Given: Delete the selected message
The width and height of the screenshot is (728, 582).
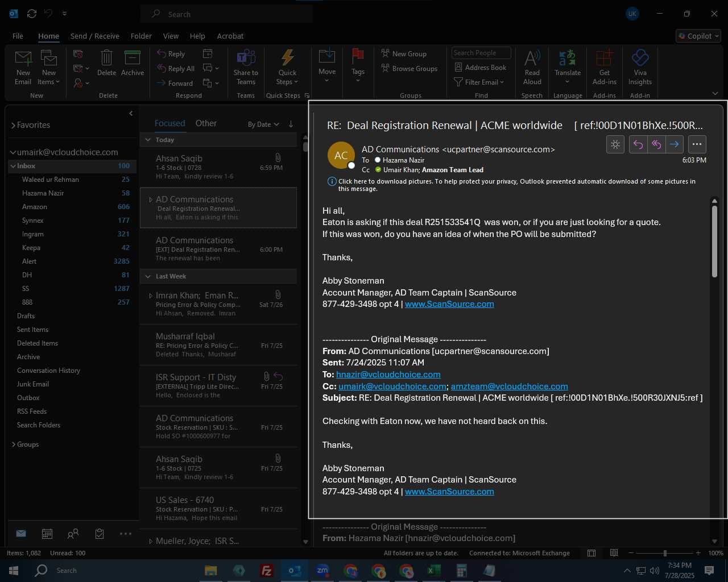Looking at the screenshot, I should [x=106, y=64].
